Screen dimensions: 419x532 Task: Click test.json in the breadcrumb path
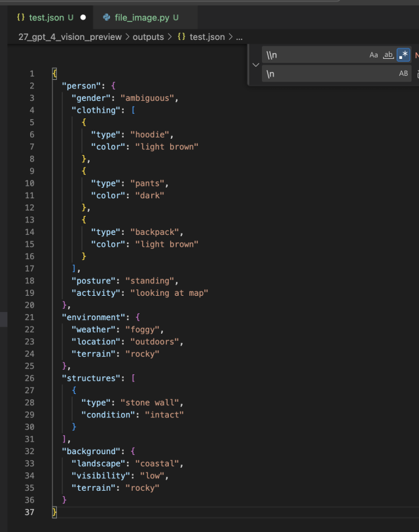pyautogui.click(x=207, y=37)
